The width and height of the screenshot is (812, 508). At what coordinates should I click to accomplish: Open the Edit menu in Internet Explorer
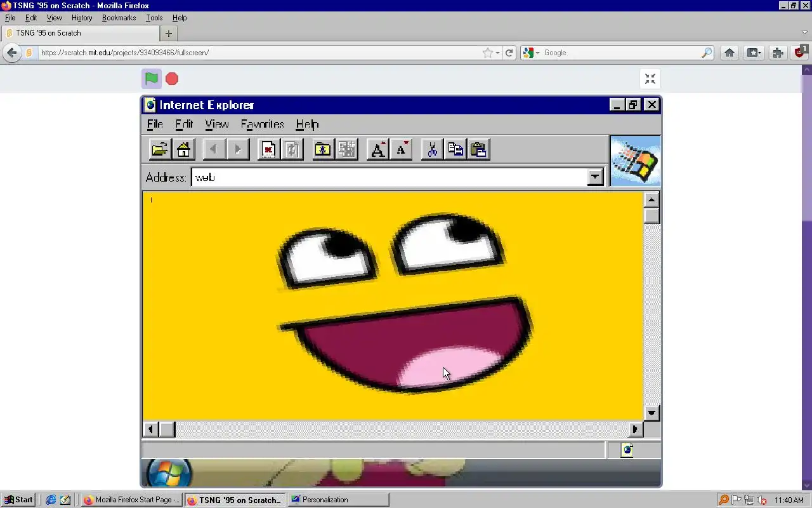click(184, 124)
